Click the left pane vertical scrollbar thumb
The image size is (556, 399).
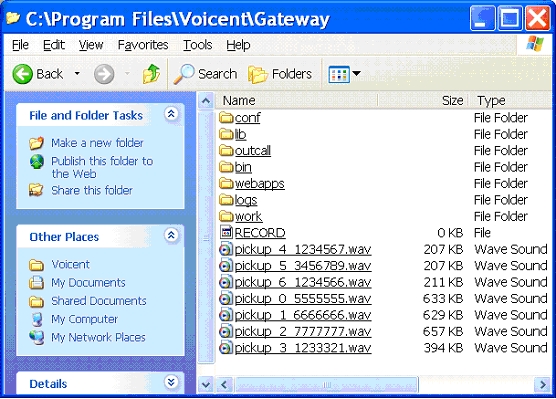(206, 237)
